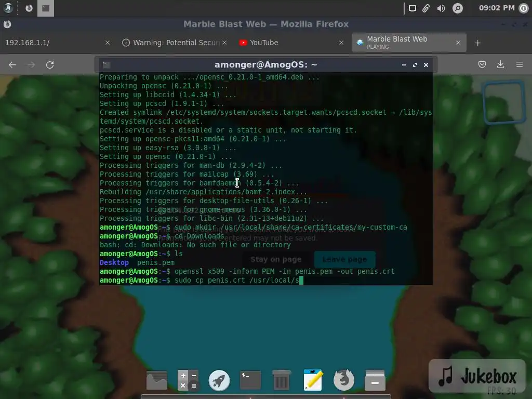
Task: Click the 09:02 PM clock
Action: coord(497,8)
